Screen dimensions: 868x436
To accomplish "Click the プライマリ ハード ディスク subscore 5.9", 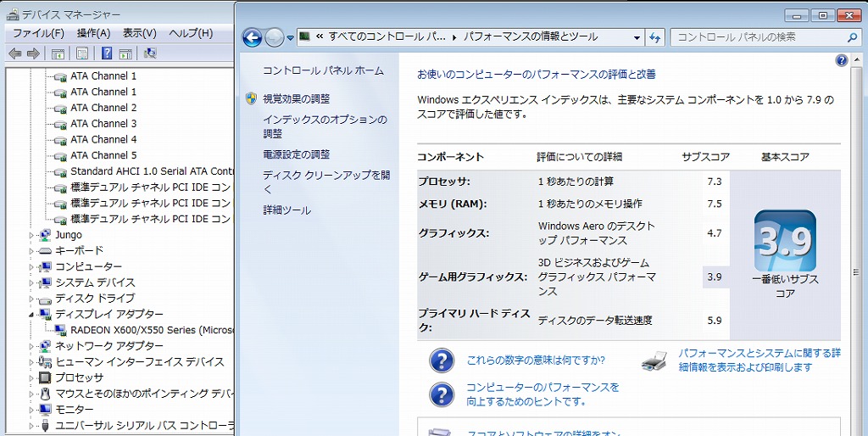I will (x=715, y=320).
